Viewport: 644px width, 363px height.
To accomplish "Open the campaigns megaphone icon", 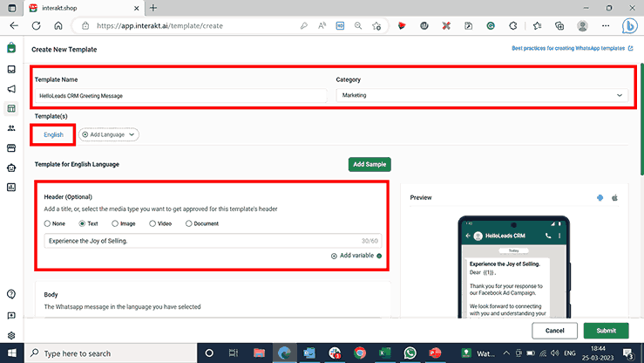I will [11, 89].
